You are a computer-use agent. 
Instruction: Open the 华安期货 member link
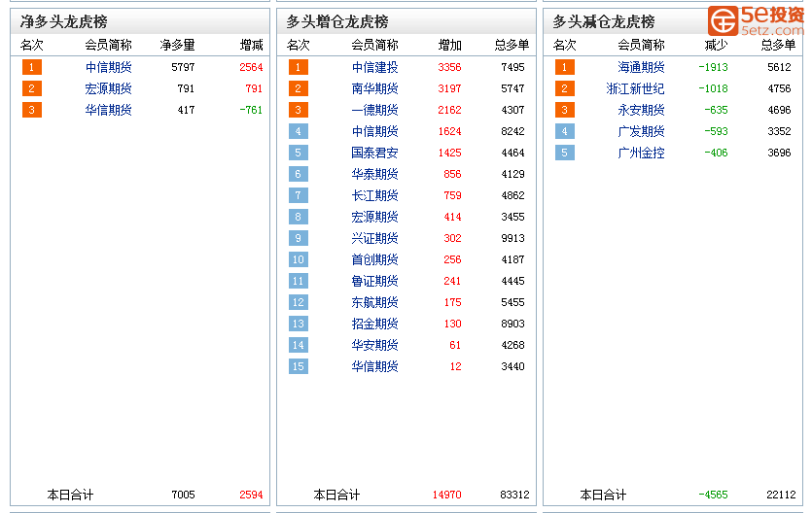pos(374,345)
